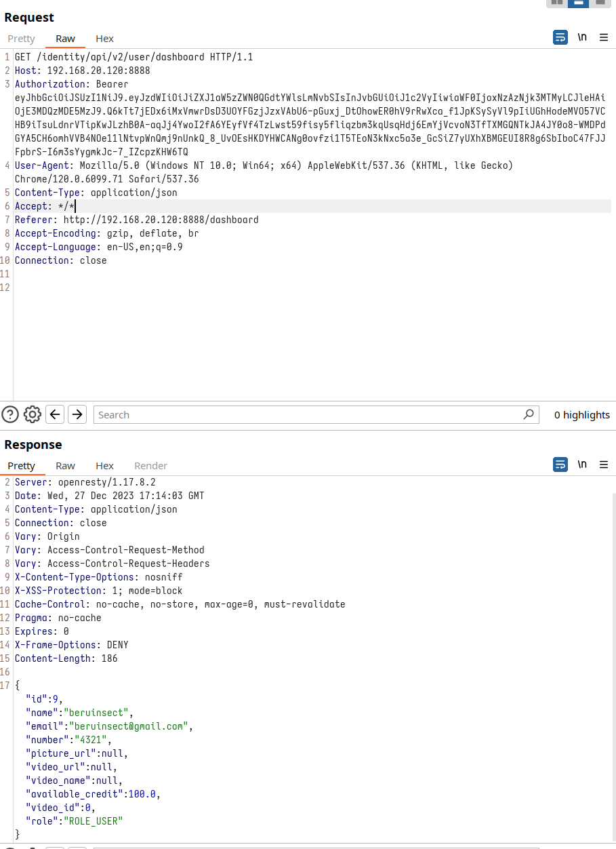616x849 pixels.
Task: Switch Request view to Pretty tab
Action: click(x=21, y=39)
